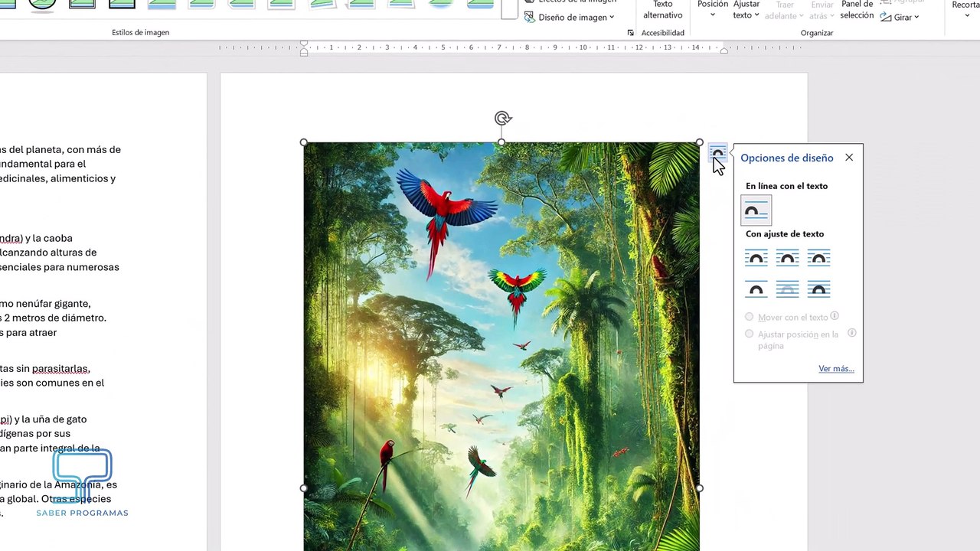Expand the Ajustar texto dropdown
980x551 pixels.
click(746, 9)
